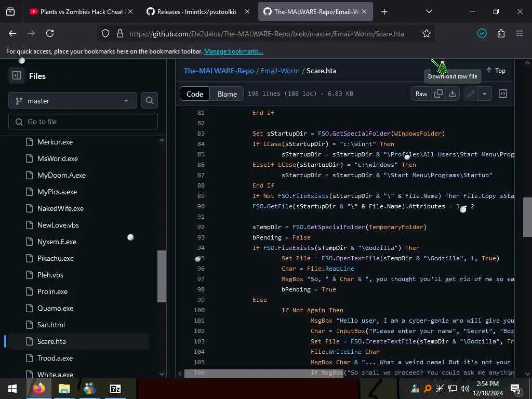Open the tracking protection shield icon
The height and width of the screenshot is (399, 532).
tap(105, 33)
